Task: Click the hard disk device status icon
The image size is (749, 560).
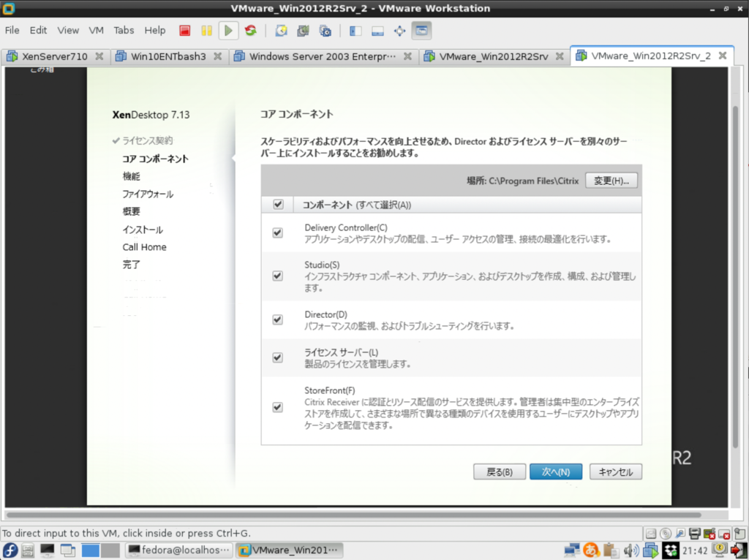Action: click(x=650, y=533)
